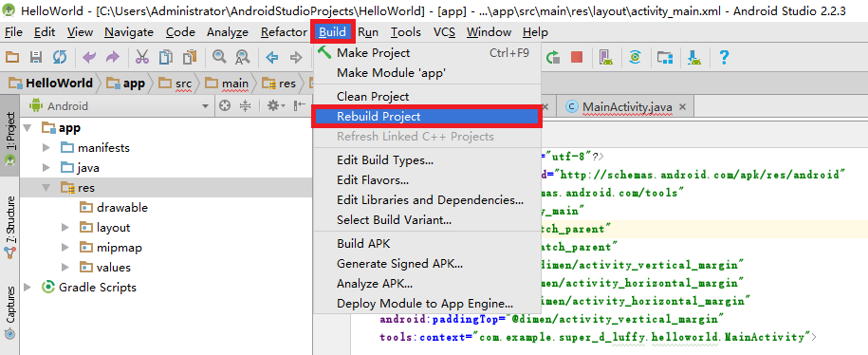868x355 pixels.
Task: Click the Collapse All icon in Project panel
Action: (246, 105)
